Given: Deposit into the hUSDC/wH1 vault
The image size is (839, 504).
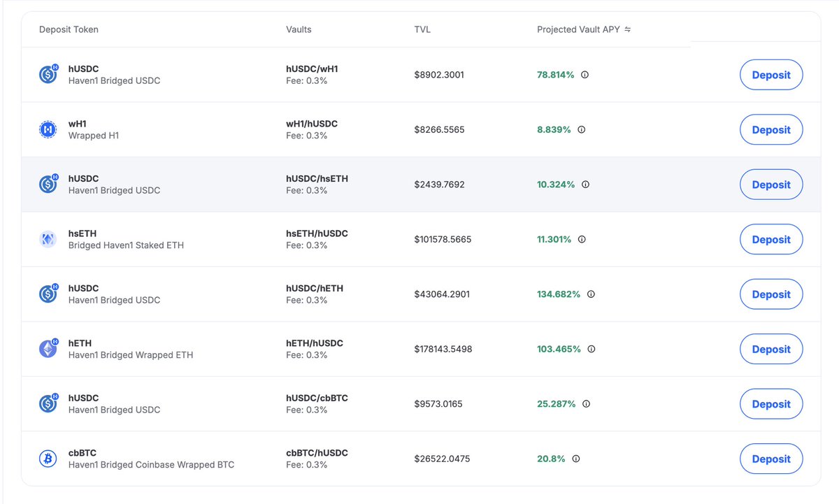Looking at the screenshot, I should tap(771, 75).
